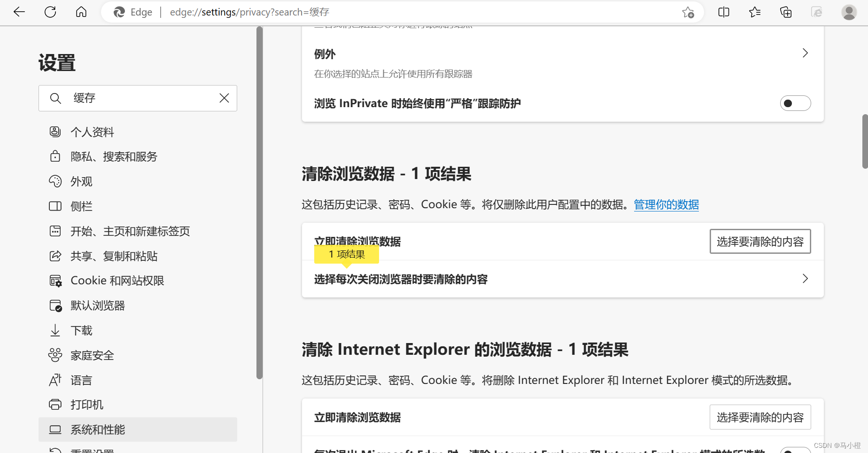Open Browser essentials icon
This screenshot has height=453, width=868.
click(816, 12)
